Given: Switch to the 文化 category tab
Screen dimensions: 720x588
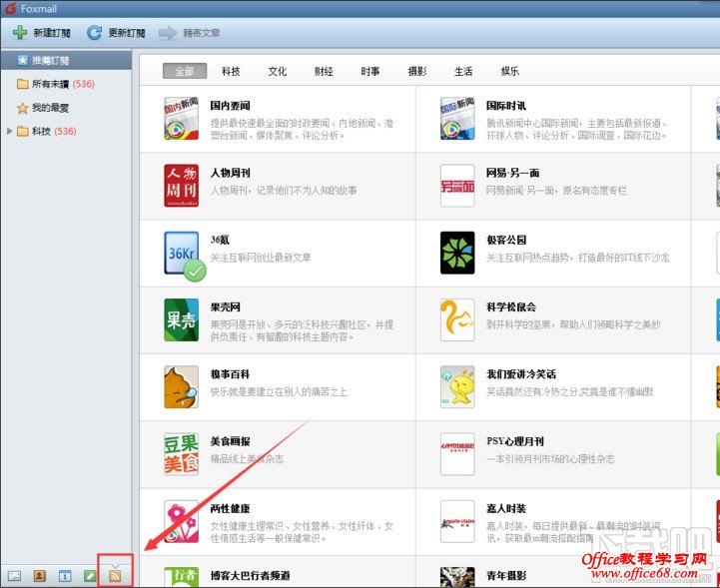Looking at the screenshot, I should [x=278, y=71].
